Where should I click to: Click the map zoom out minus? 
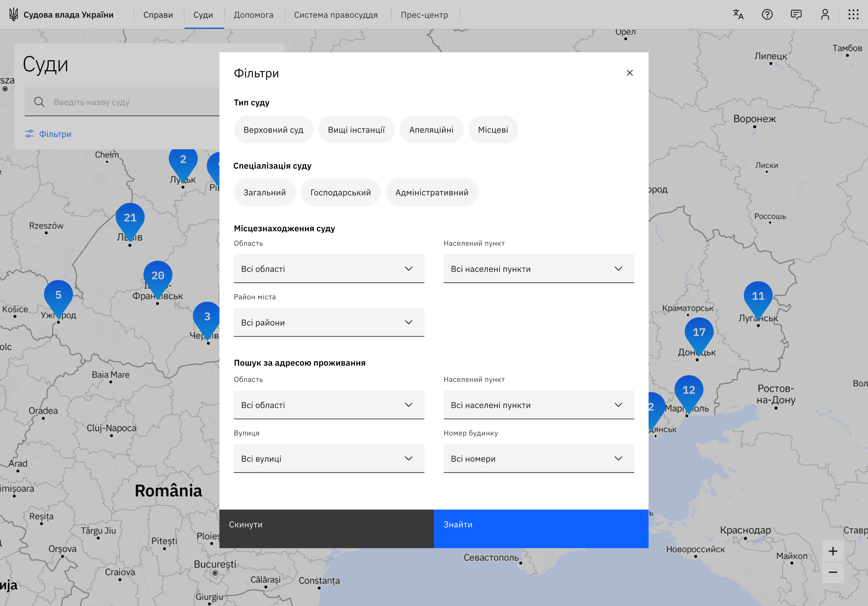[x=832, y=572]
